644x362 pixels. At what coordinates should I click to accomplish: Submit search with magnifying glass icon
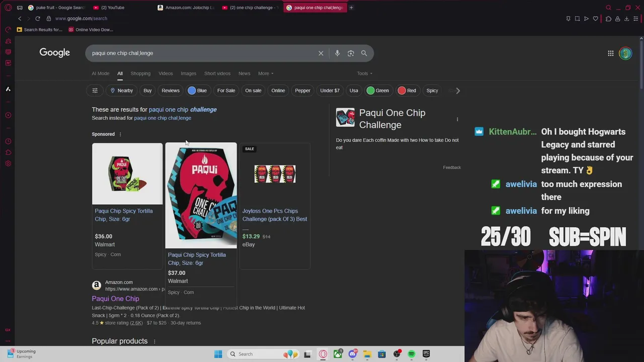[x=364, y=53]
